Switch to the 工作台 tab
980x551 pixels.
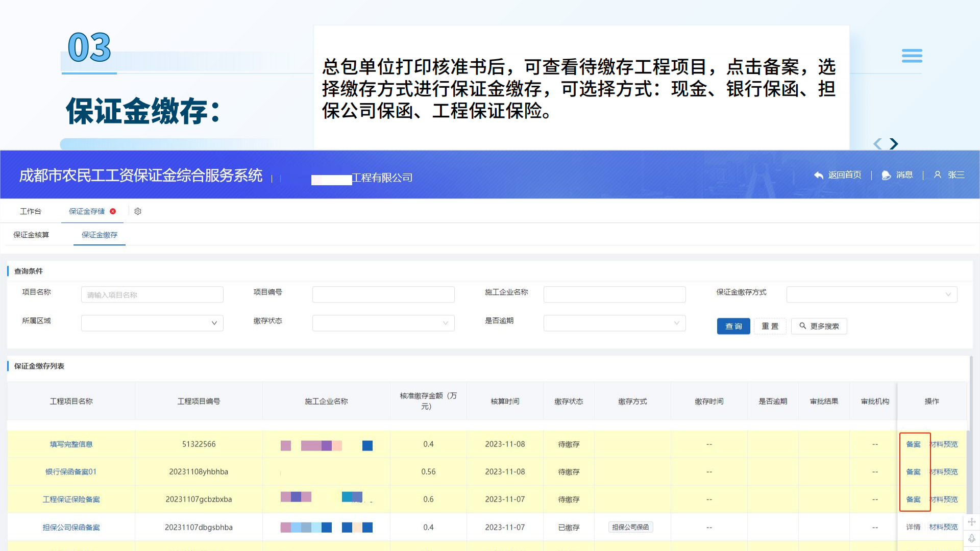click(x=31, y=211)
